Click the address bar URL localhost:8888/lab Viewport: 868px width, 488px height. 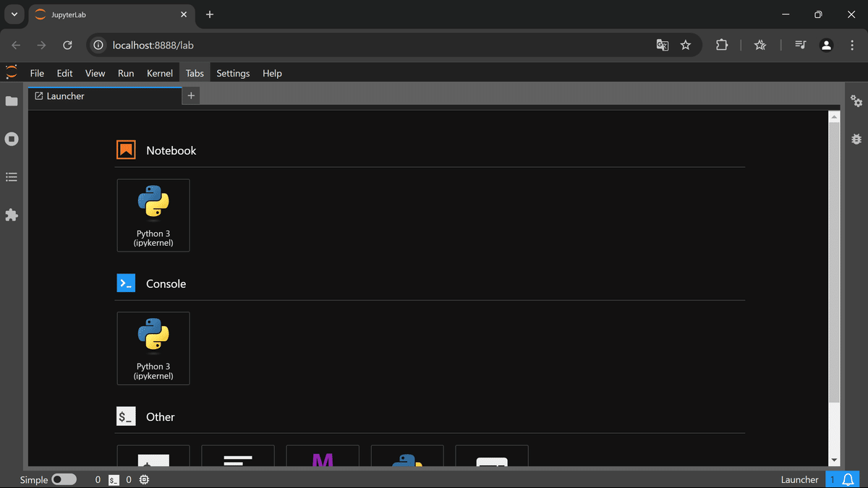tap(153, 45)
